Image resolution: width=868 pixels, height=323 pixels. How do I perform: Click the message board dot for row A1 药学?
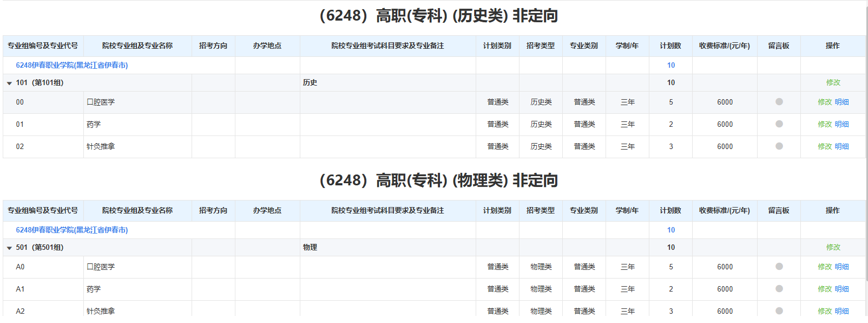[779, 289]
